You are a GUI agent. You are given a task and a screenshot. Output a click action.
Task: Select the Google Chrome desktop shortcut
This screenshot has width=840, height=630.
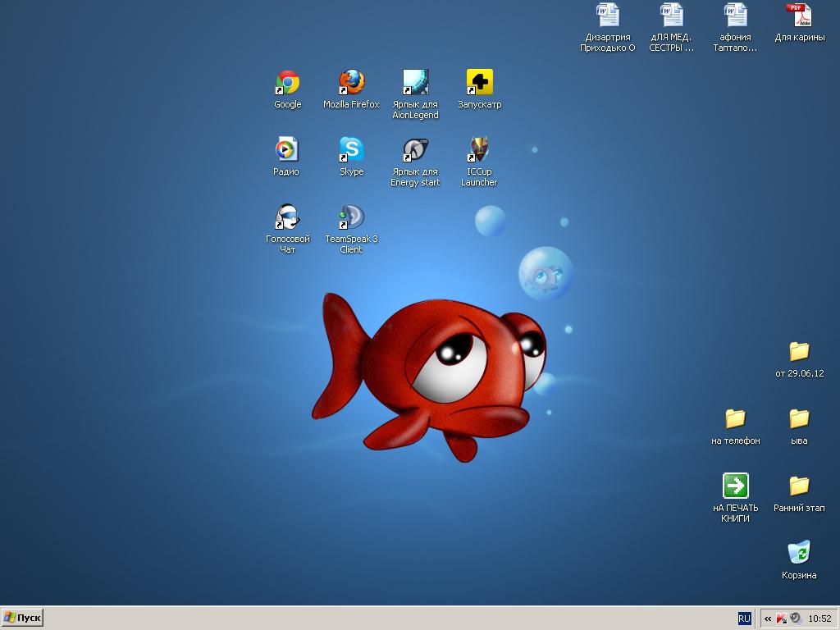coord(287,83)
